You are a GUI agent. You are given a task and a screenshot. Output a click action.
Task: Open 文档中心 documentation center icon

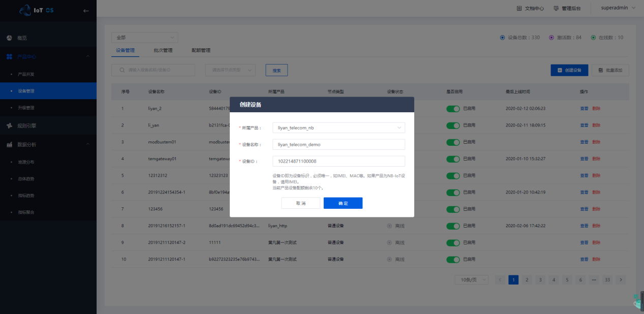pos(519,9)
